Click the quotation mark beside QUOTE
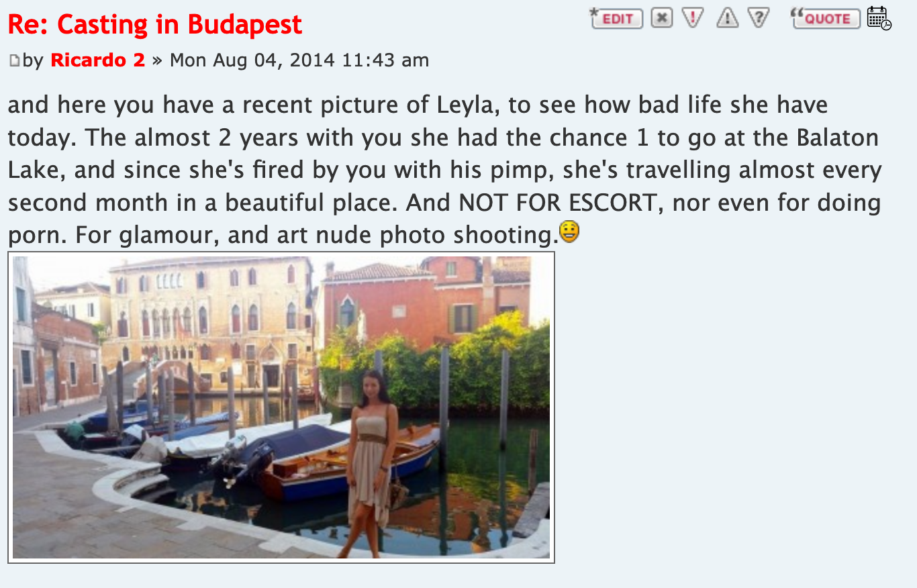Screen dimensions: 917x588 point(798,13)
